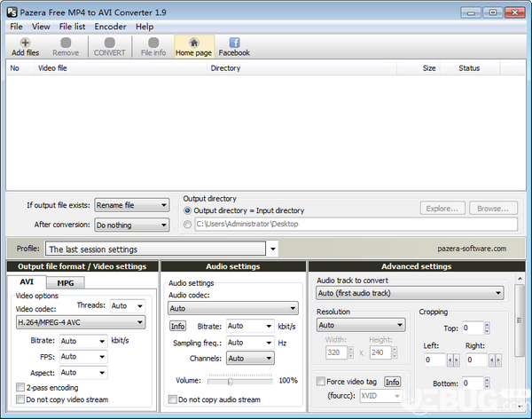Open the Resolution dropdown
532x419 pixels.
pyautogui.click(x=361, y=325)
